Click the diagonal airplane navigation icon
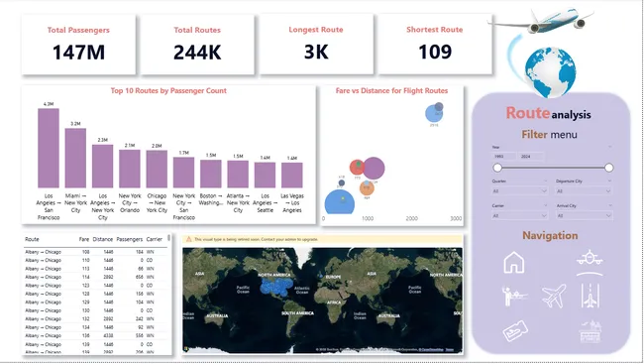 click(554, 296)
